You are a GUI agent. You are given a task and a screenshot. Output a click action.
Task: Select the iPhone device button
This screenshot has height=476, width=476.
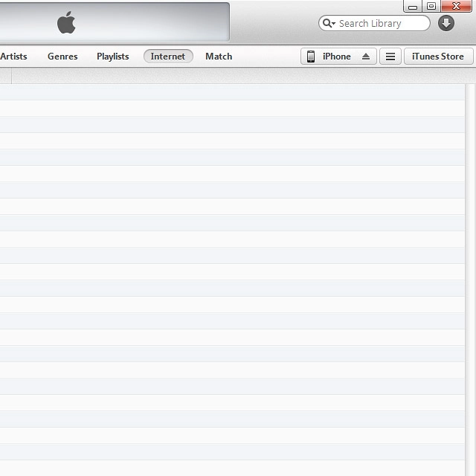click(336, 57)
